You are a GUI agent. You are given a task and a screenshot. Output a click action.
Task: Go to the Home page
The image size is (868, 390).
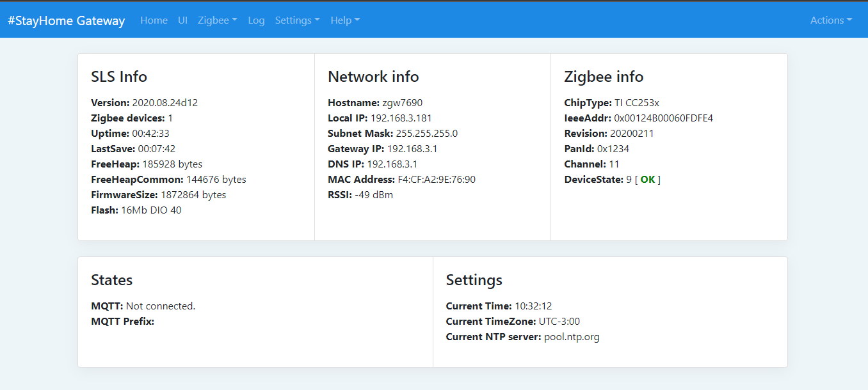coord(154,20)
